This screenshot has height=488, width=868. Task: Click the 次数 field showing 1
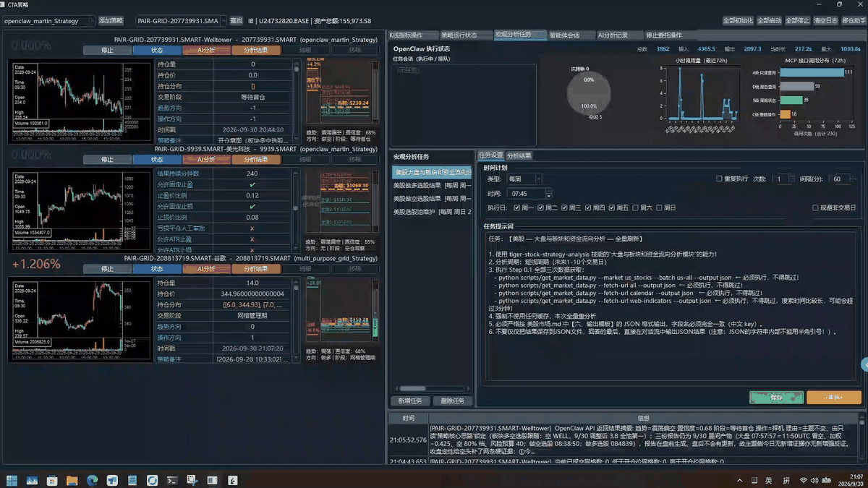(783, 179)
